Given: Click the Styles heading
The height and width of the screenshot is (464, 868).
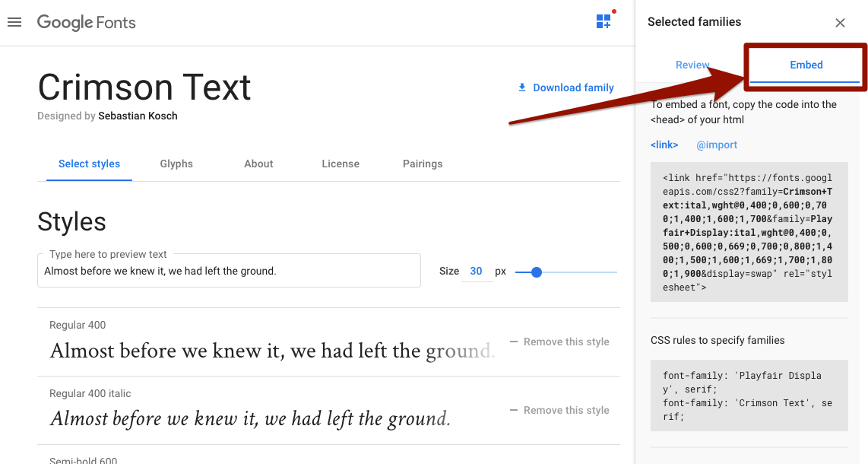Looking at the screenshot, I should pyautogui.click(x=72, y=222).
